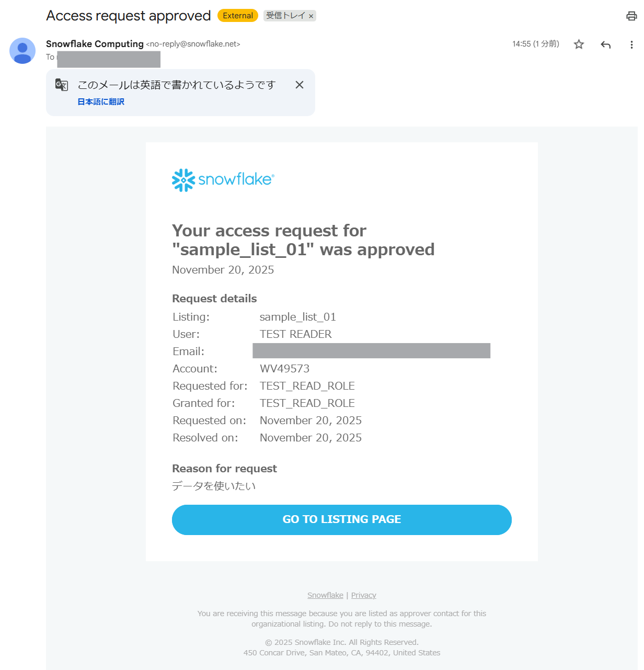Image resolution: width=644 pixels, height=670 pixels.
Task: Click the 受信トレイ label text
Action: point(285,16)
